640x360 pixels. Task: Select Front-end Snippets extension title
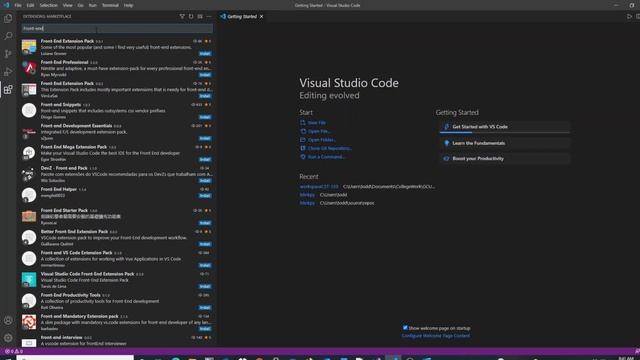click(61, 104)
